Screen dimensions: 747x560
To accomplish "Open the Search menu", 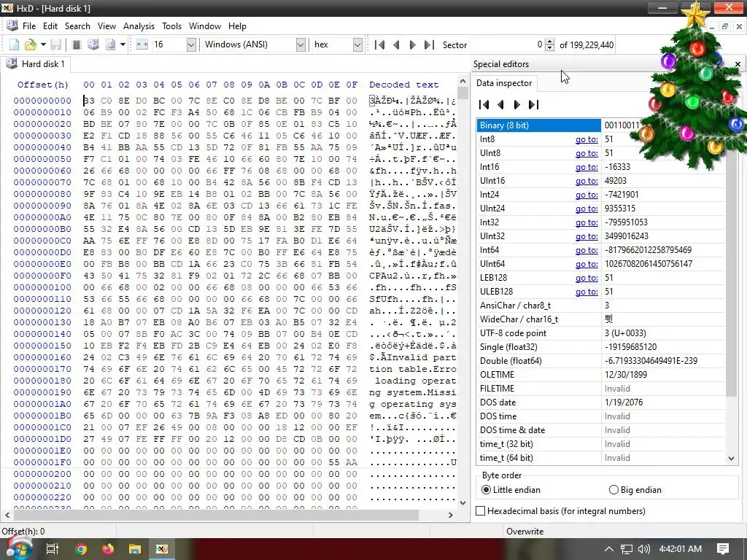I will click(77, 26).
